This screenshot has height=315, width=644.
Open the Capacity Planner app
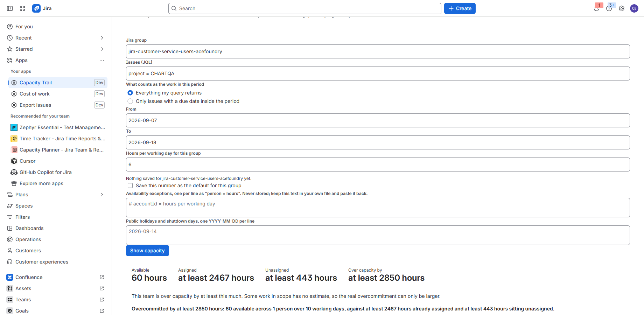click(58, 150)
